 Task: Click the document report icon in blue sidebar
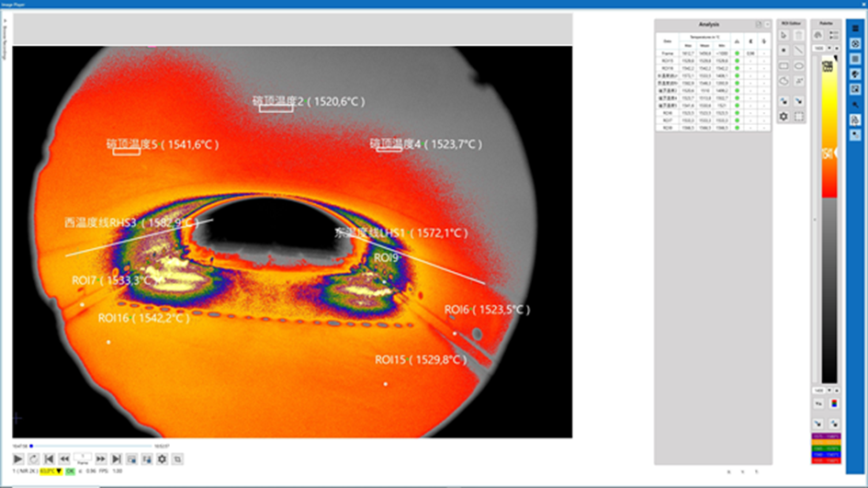[855, 119]
